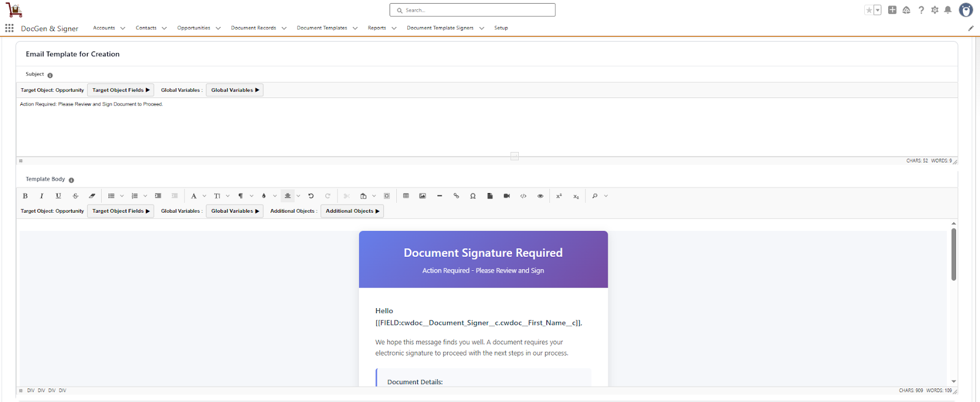Open the special characters Omega icon

coord(473,196)
